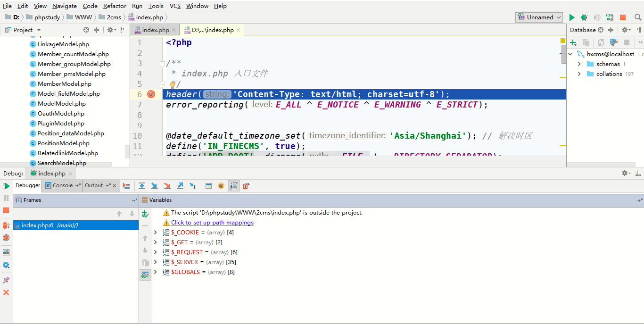Screen dimensions: 644x324
Task: Click to set up path mappings link
Action: tap(212, 223)
